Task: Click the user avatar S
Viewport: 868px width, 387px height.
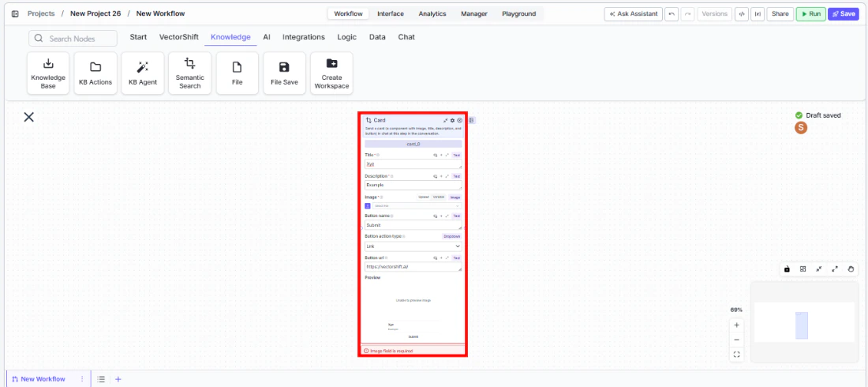Action: tap(800, 127)
